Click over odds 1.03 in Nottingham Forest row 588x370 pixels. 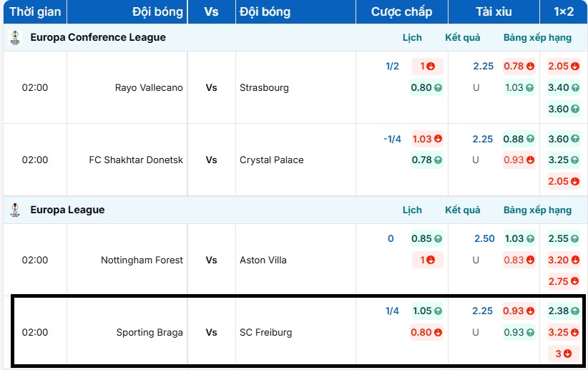point(519,238)
